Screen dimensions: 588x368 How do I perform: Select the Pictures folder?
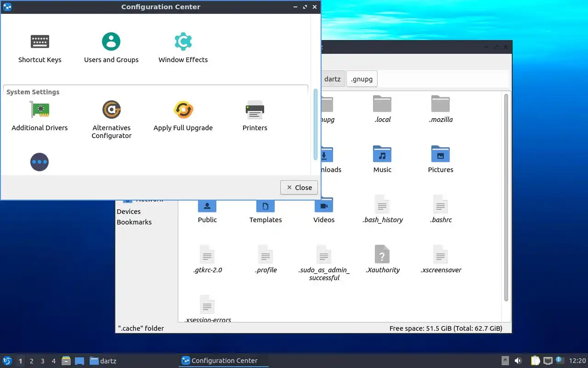tap(441, 160)
